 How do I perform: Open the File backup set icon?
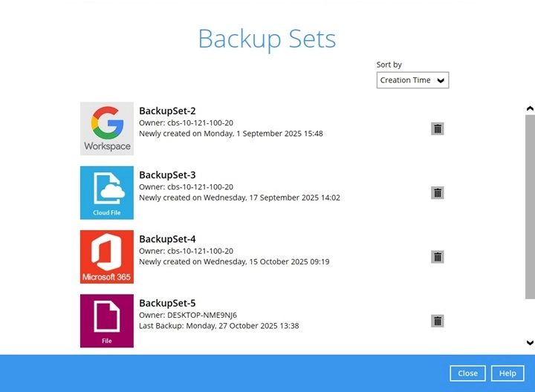(x=107, y=321)
